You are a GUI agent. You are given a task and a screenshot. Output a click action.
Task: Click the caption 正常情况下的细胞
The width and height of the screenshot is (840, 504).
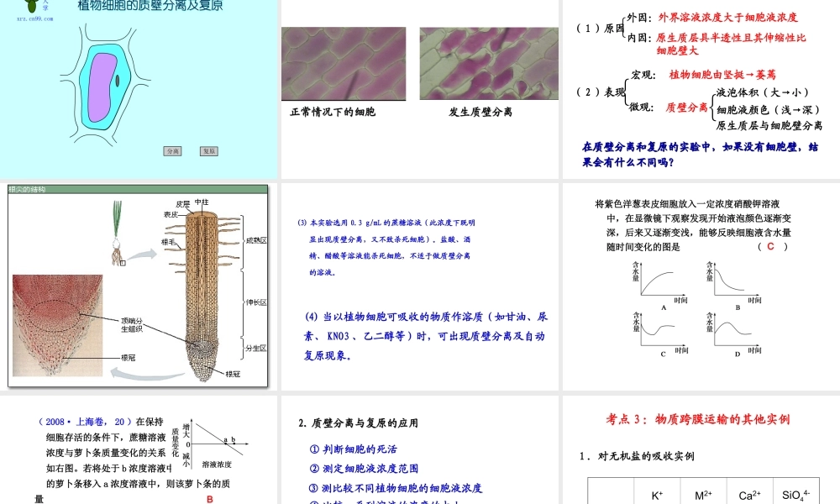point(333,112)
